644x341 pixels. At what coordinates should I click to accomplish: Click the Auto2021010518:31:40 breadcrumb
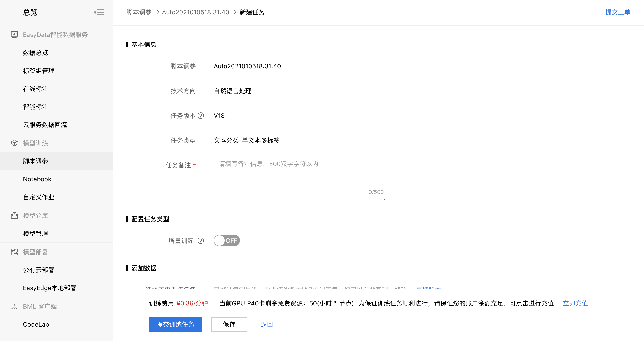[196, 12]
